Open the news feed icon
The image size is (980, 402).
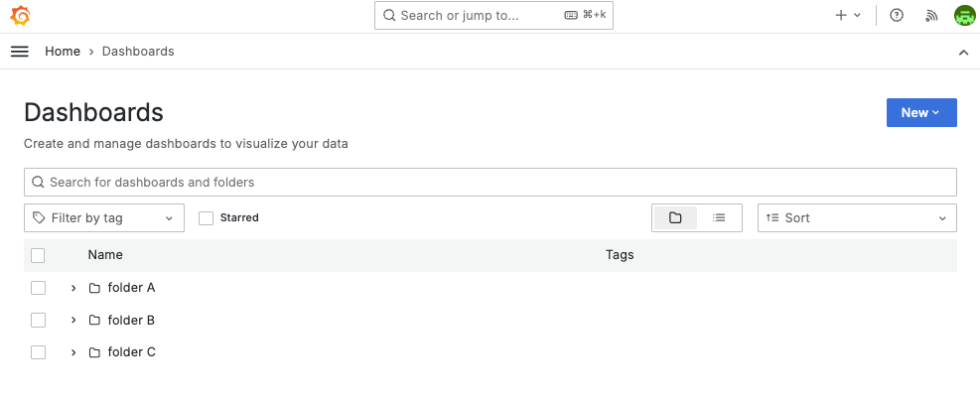pos(930,16)
